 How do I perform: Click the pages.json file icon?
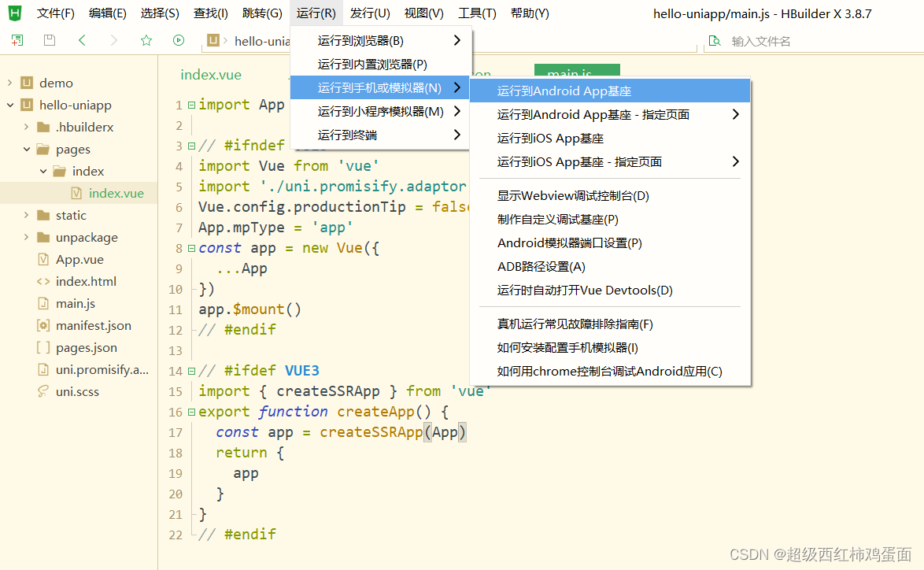pyautogui.click(x=43, y=348)
